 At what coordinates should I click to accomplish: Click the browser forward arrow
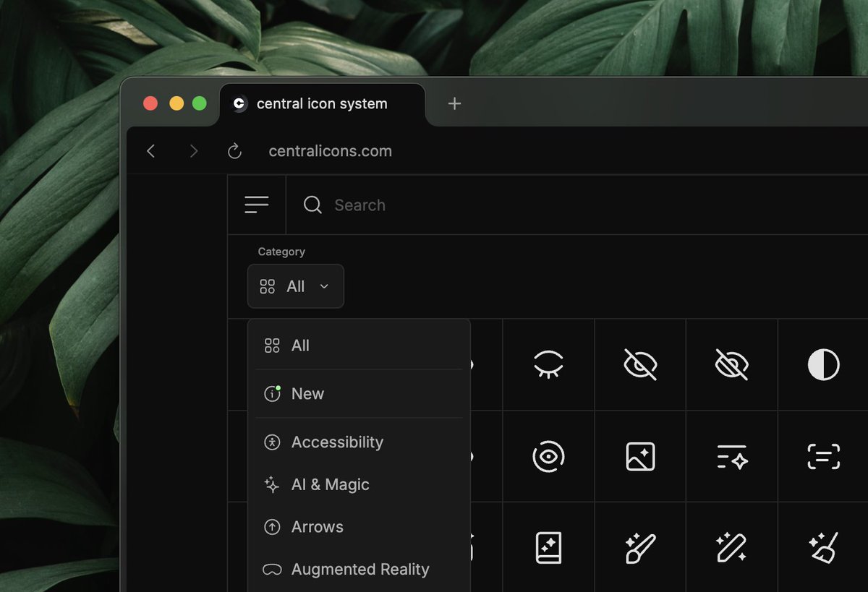pos(193,151)
